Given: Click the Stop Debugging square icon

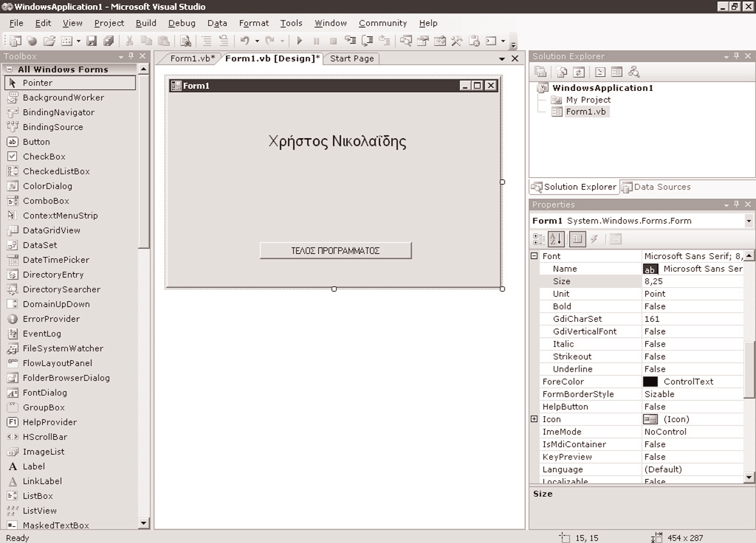Looking at the screenshot, I should 333,41.
